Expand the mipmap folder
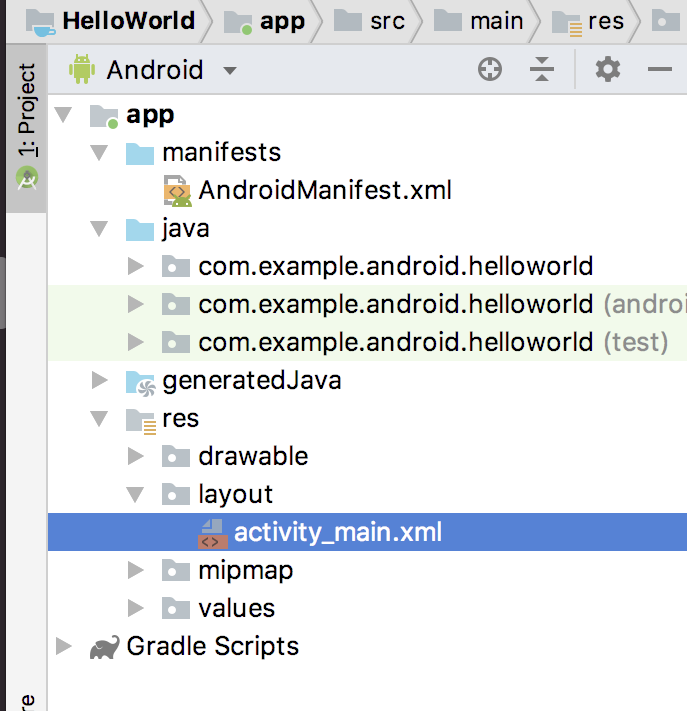Viewport: 687px width, 711px height. click(136, 570)
